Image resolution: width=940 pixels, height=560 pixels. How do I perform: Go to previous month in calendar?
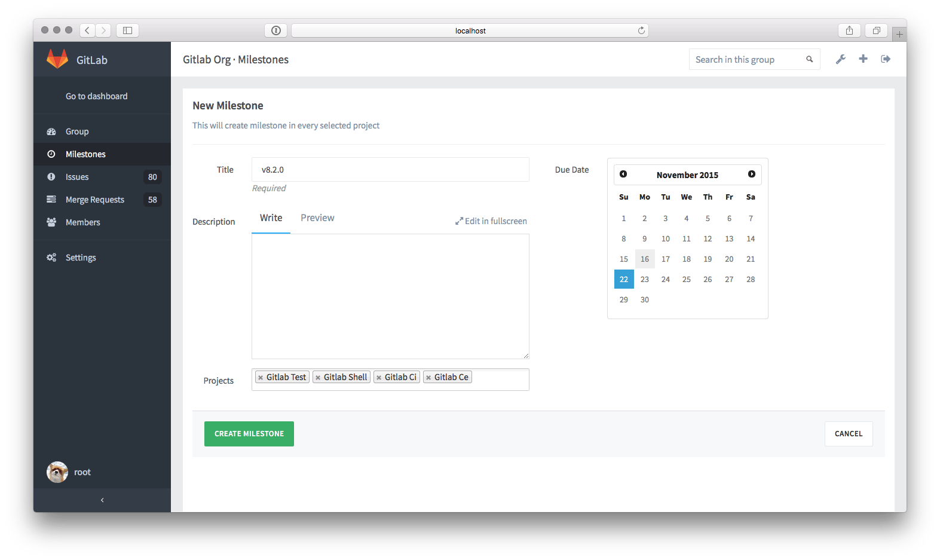623,174
